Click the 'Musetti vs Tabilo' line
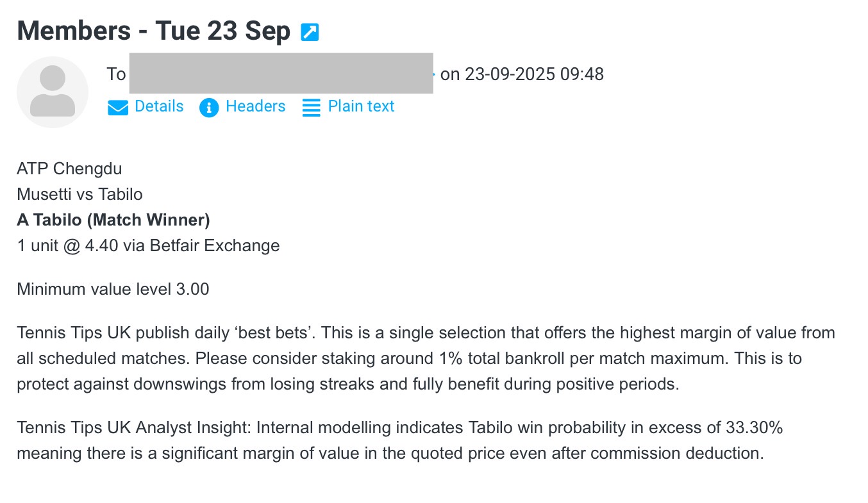The height and width of the screenshot is (503, 868). click(x=79, y=194)
